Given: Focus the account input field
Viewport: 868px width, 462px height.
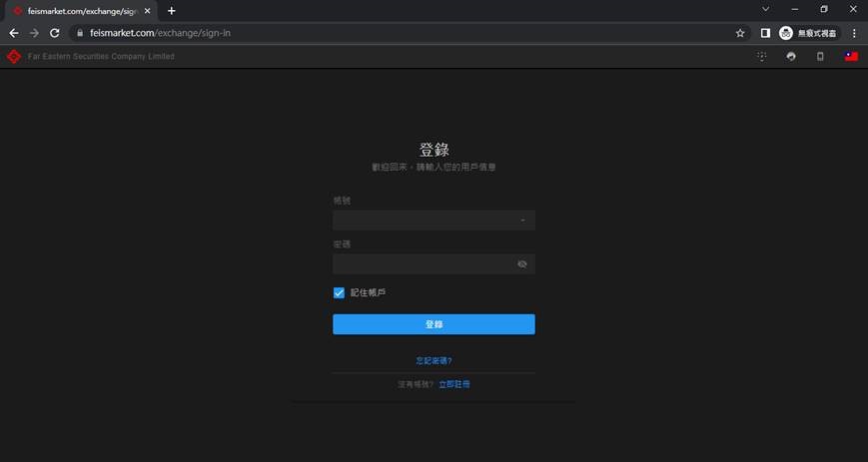Looking at the screenshot, I should [434, 221].
